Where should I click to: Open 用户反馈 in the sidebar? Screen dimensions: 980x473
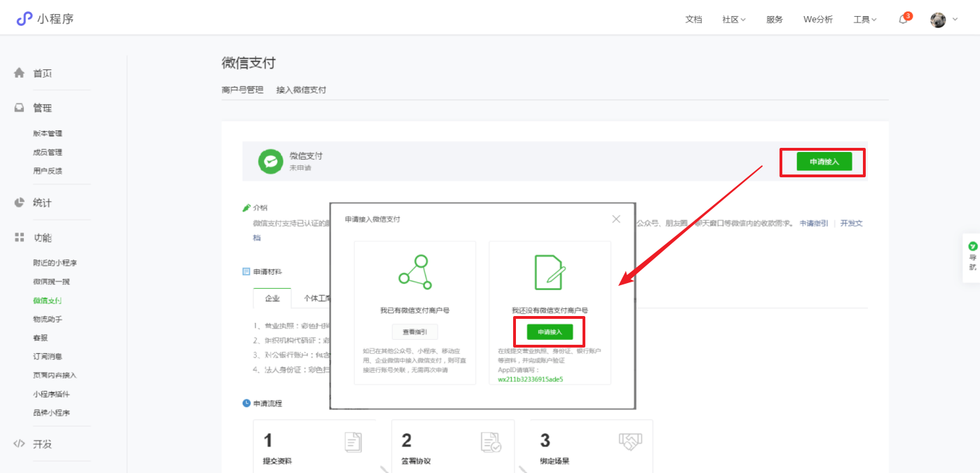pyautogui.click(x=48, y=170)
